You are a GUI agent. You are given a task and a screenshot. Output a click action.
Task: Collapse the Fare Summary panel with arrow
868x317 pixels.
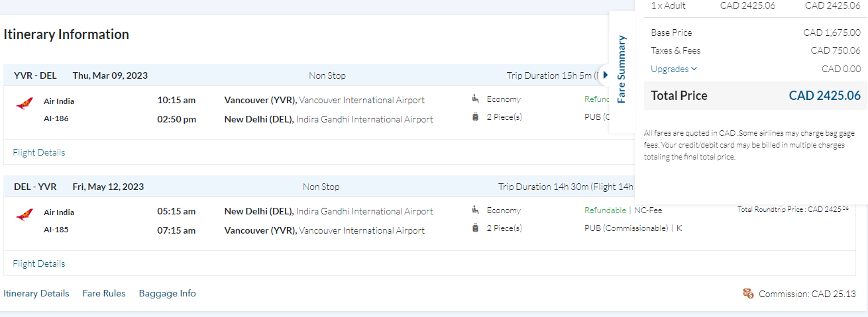[606, 75]
